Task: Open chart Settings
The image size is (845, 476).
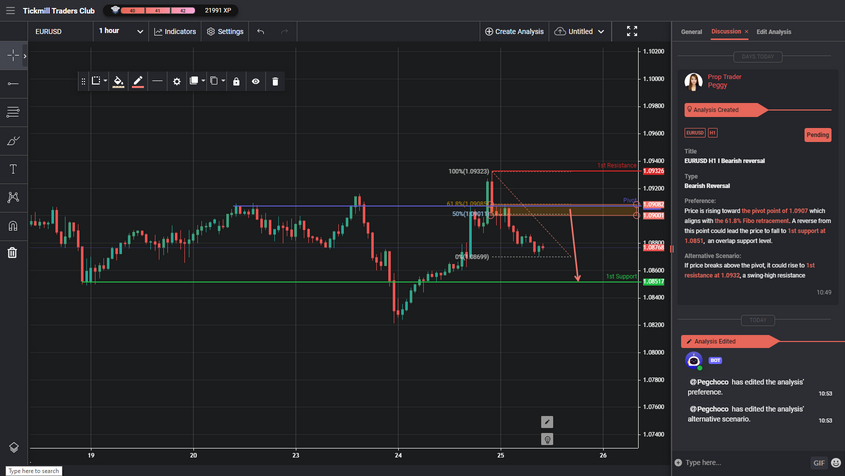Action: click(225, 31)
